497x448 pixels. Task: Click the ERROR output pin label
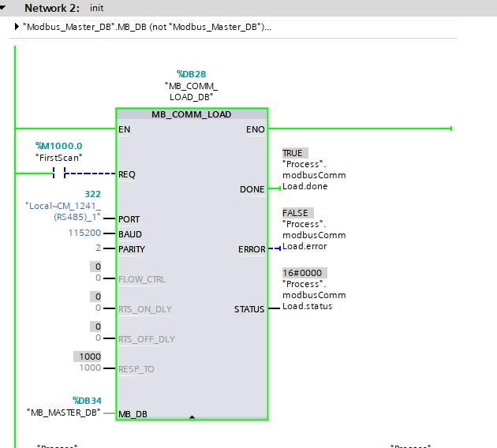coord(252,249)
